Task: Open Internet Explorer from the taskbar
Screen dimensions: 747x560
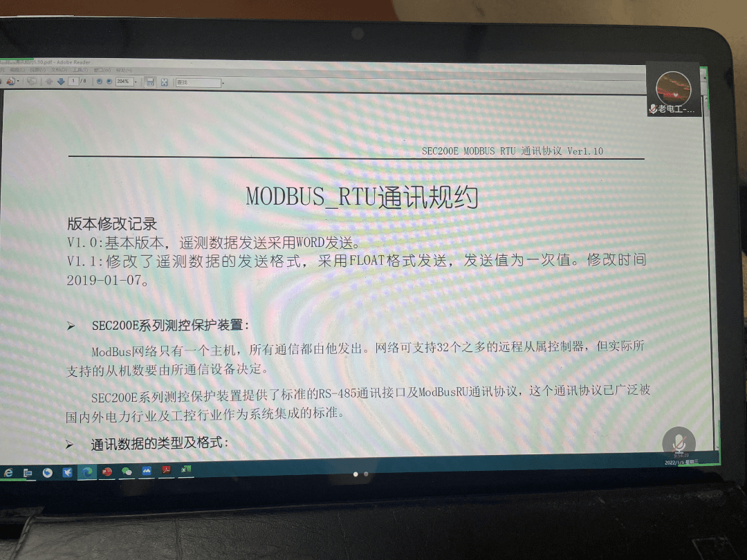Action: [8, 472]
